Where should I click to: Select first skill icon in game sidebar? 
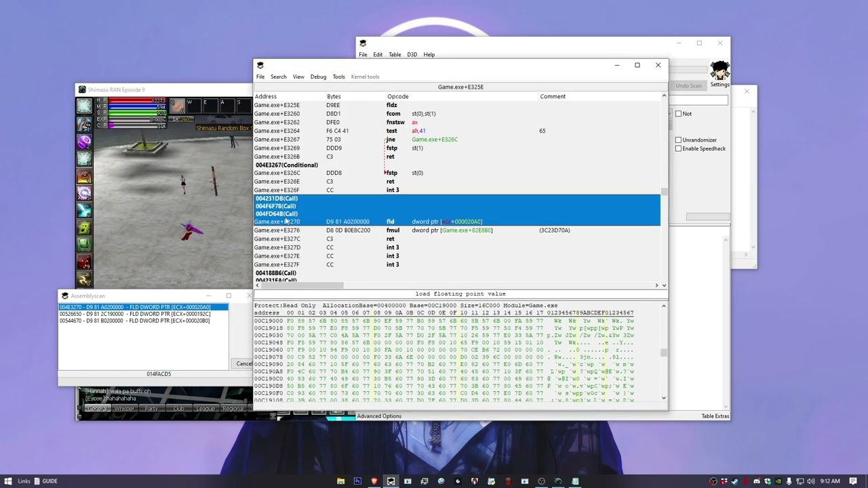pos(84,106)
